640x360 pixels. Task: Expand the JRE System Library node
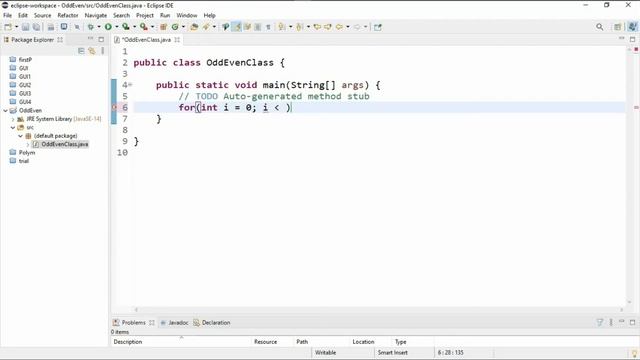tap(13, 119)
